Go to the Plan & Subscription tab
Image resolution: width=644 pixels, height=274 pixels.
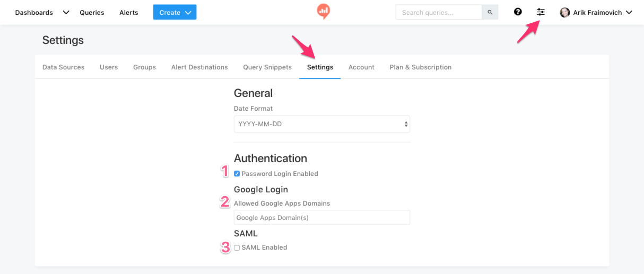pos(421,67)
